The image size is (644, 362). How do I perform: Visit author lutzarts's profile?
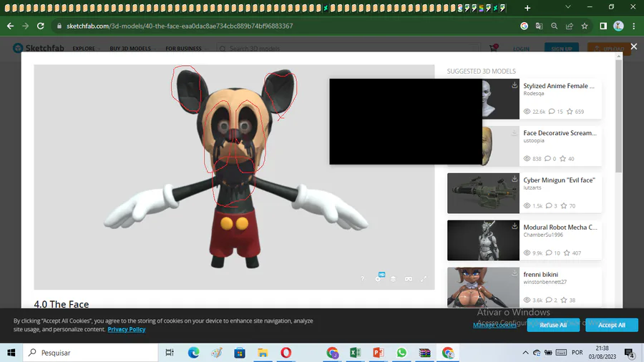(532, 187)
